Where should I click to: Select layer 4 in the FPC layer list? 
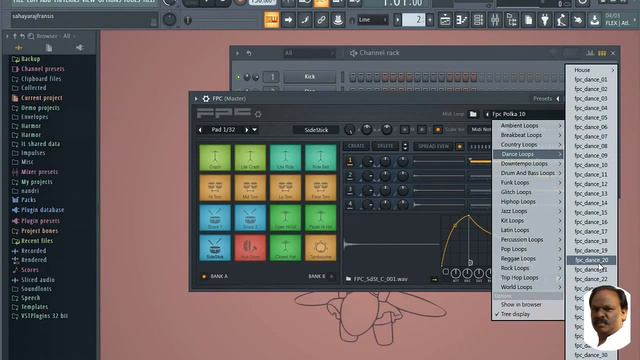[350, 204]
